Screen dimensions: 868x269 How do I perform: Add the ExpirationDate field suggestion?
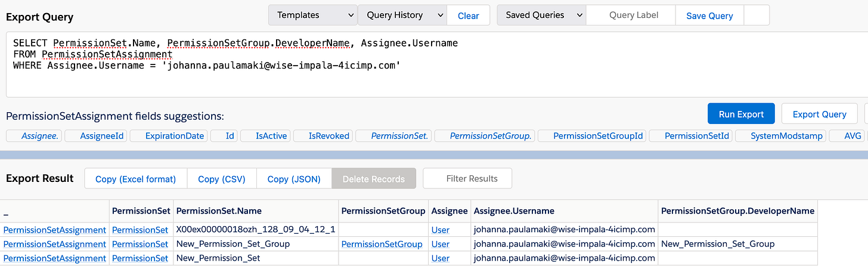(174, 136)
